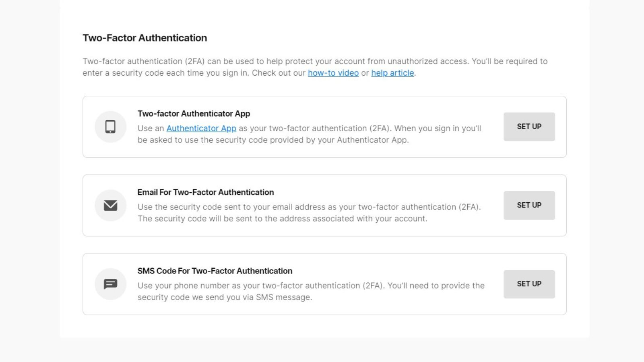Screen dimensions: 644x362
Task: Click the mobile device glyph in the first card
Action: 110,127
